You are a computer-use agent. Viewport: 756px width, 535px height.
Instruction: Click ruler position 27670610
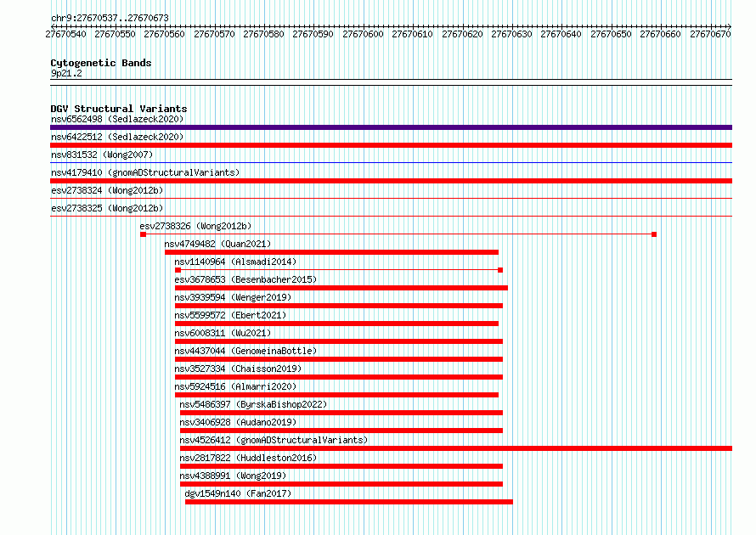tap(412, 34)
